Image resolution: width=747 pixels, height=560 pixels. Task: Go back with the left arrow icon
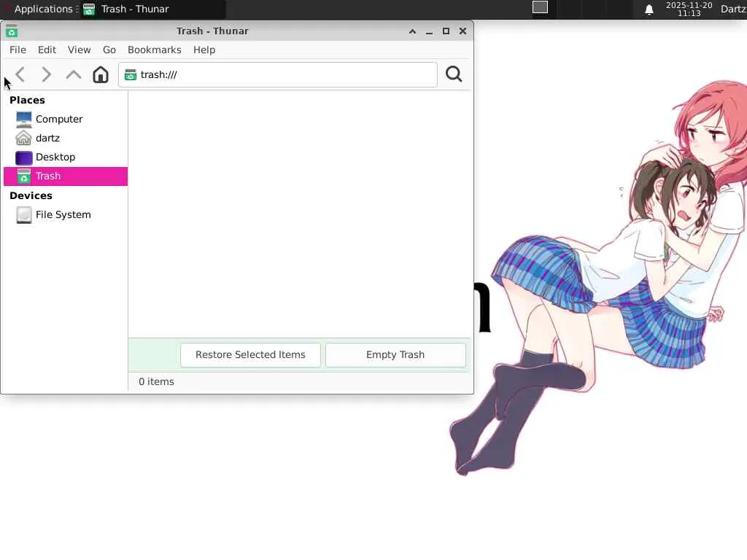[20, 75]
